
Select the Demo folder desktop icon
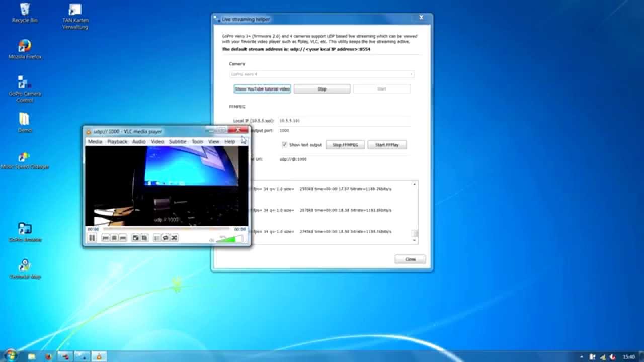click(25, 123)
